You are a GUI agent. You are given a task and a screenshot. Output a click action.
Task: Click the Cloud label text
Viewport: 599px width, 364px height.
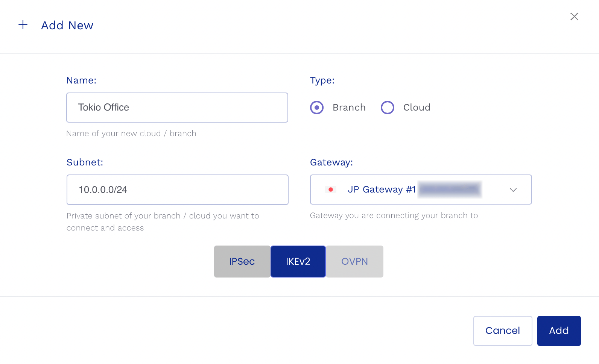417,108
